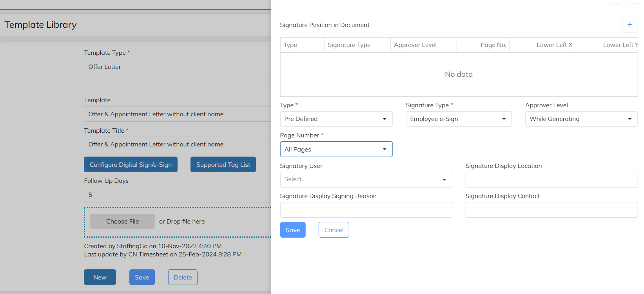Expand the Page Number dropdown showing All Pages
The height and width of the screenshot is (294, 644).
(x=336, y=149)
